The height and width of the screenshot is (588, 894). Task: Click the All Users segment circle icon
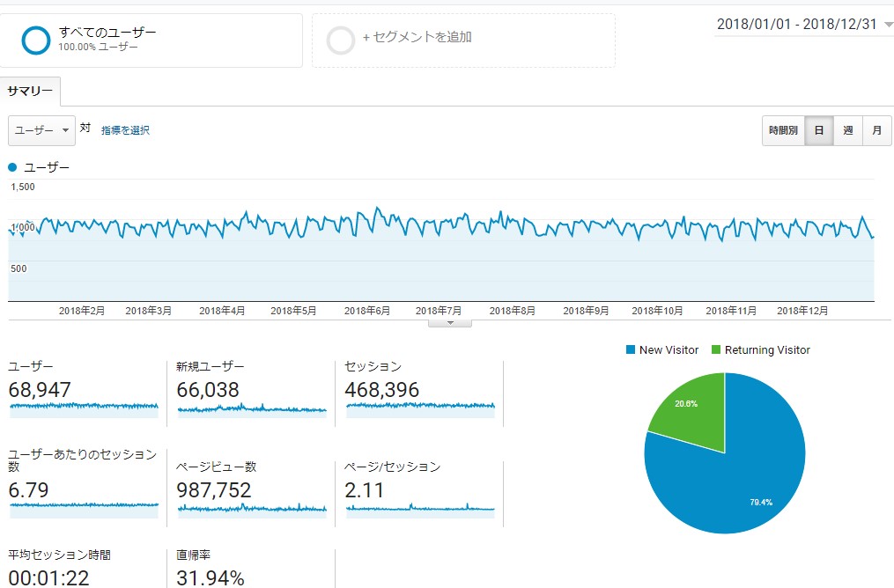pyautogui.click(x=36, y=40)
